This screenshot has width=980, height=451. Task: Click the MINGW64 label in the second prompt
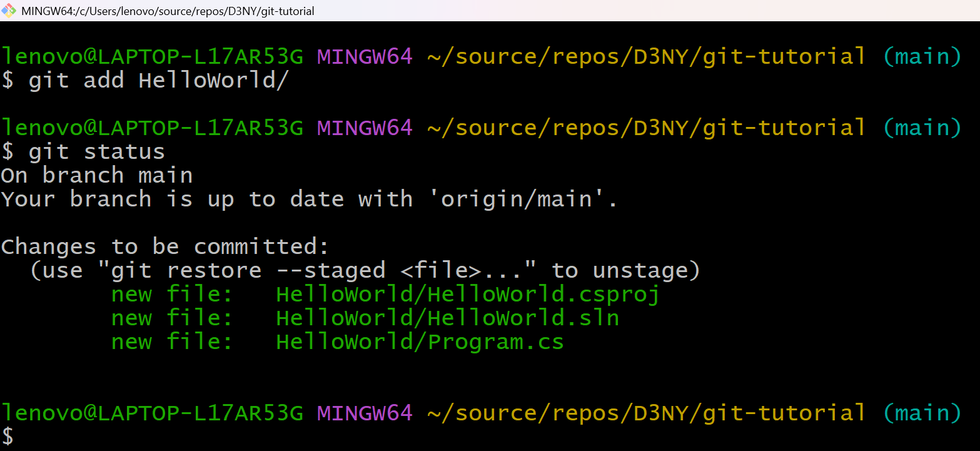click(365, 128)
